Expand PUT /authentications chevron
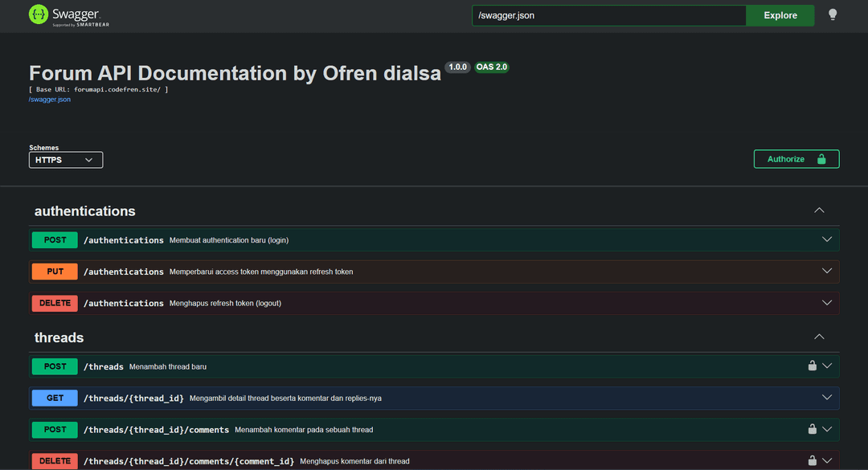This screenshot has height=470, width=868. coord(826,272)
